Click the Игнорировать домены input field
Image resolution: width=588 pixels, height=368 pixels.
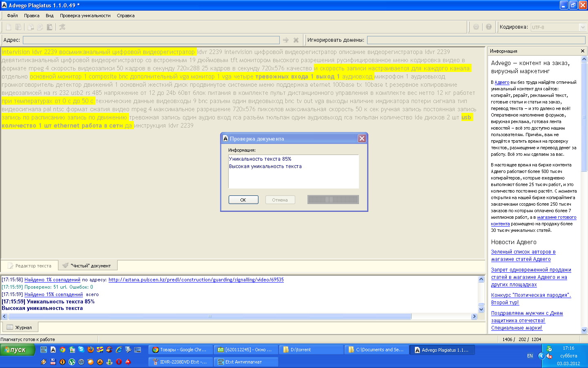(x=476, y=40)
